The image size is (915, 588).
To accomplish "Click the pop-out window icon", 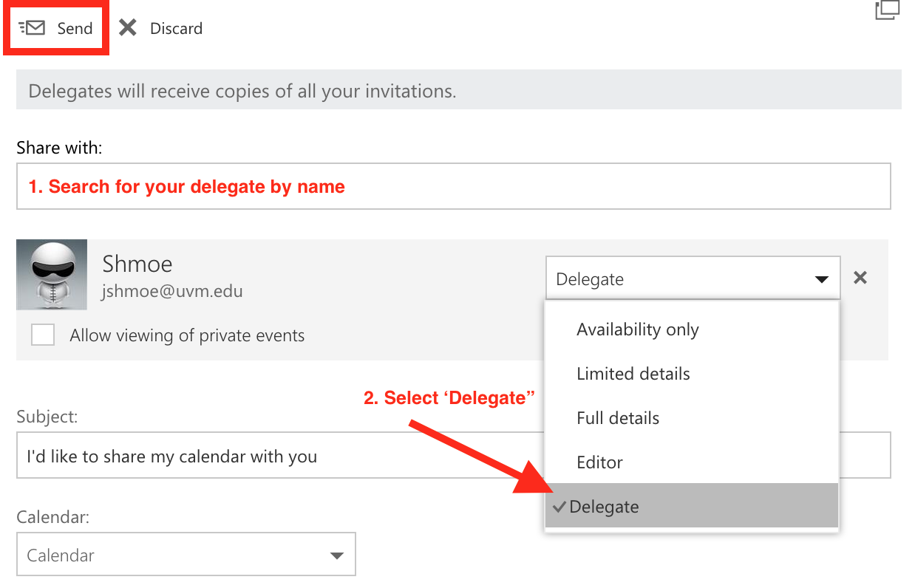I will [886, 11].
